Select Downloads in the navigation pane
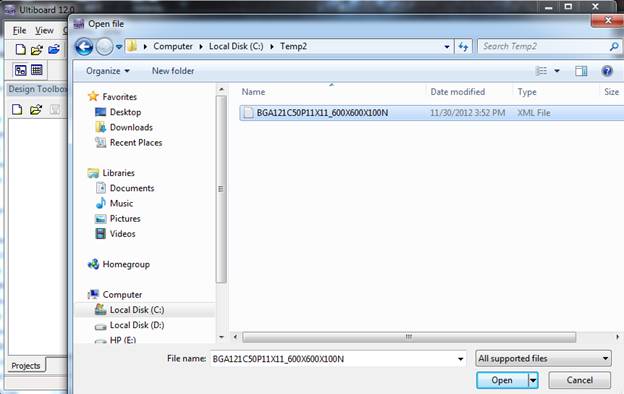The image size is (624, 394). tap(131, 127)
